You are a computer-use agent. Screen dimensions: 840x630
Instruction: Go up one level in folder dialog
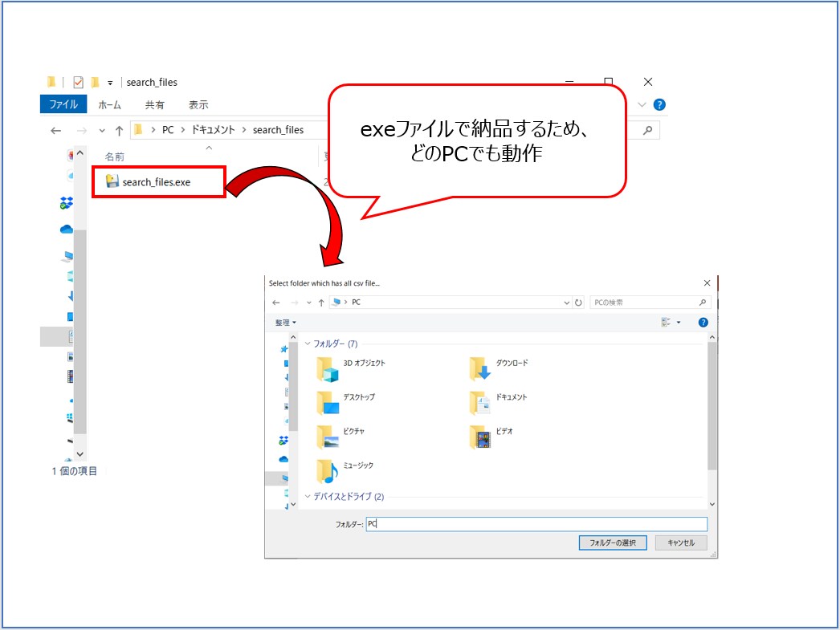point(321,303)
